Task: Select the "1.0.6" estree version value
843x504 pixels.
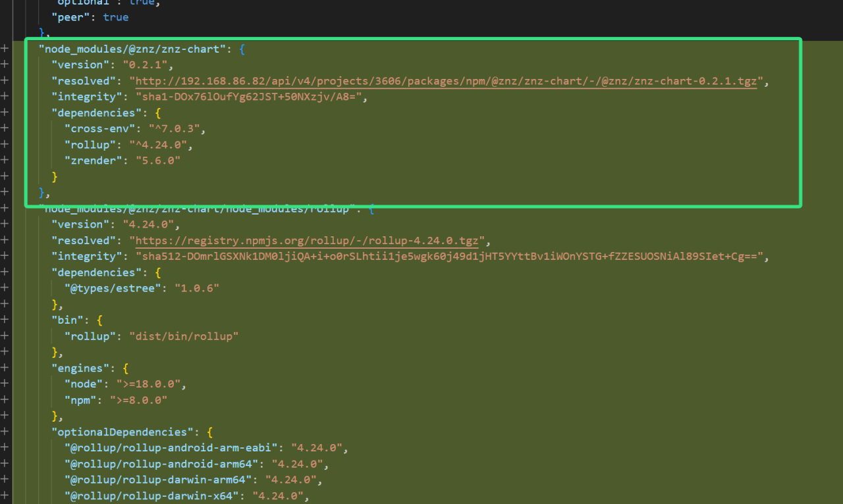Action: tap(196, 288)
